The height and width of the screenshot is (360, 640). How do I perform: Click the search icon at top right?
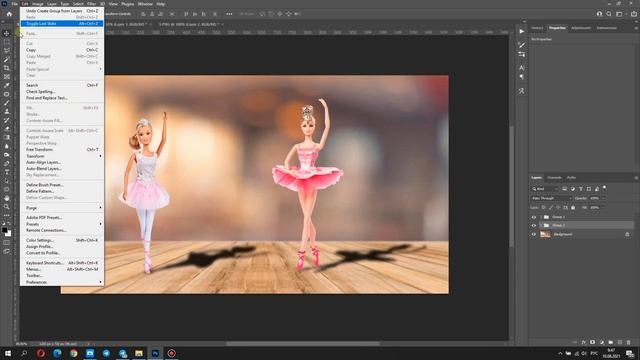coord(609,14)
